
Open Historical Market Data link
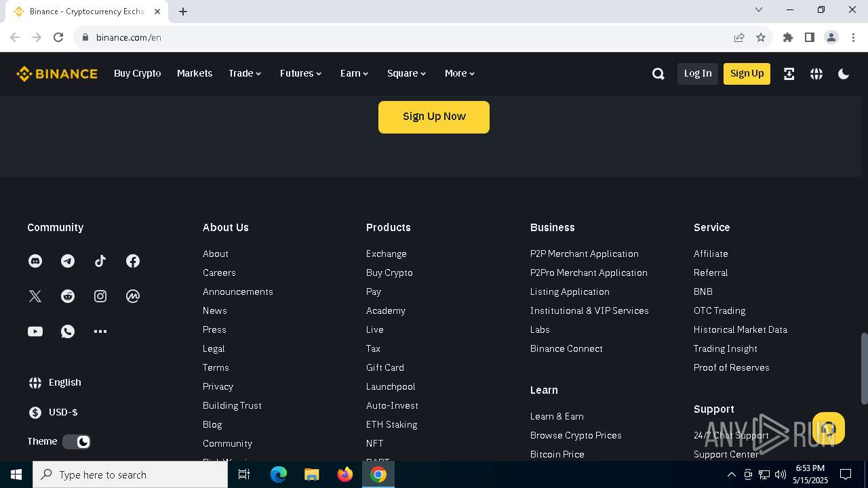pyautogui.click(x=741, y=329)
